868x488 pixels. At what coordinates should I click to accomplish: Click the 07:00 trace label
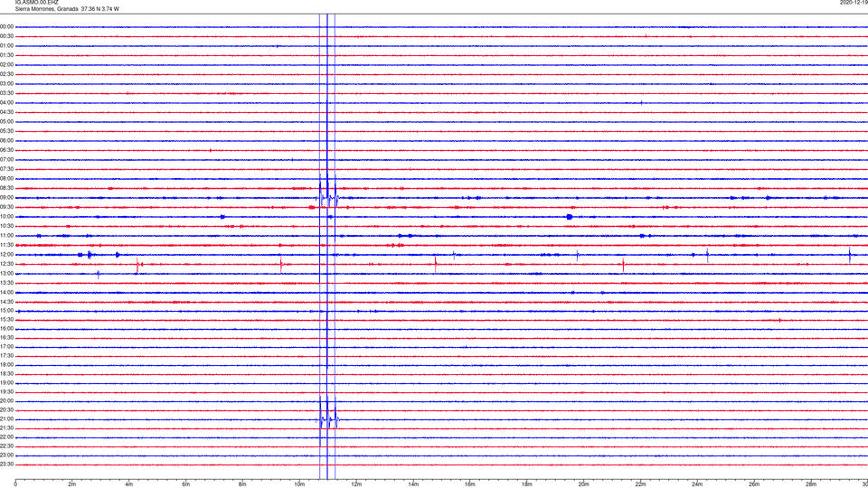(6, 160)
